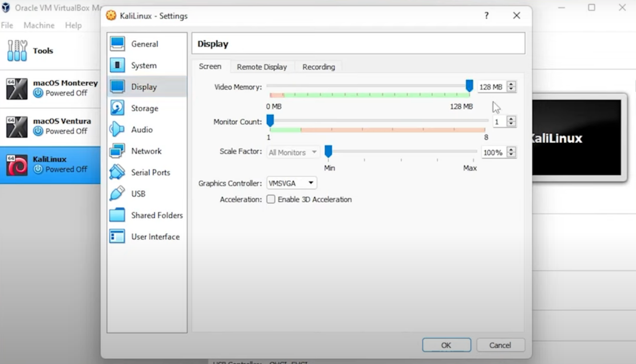Open the General settings category icon
The image size is (636, 364).
(117, 44)
